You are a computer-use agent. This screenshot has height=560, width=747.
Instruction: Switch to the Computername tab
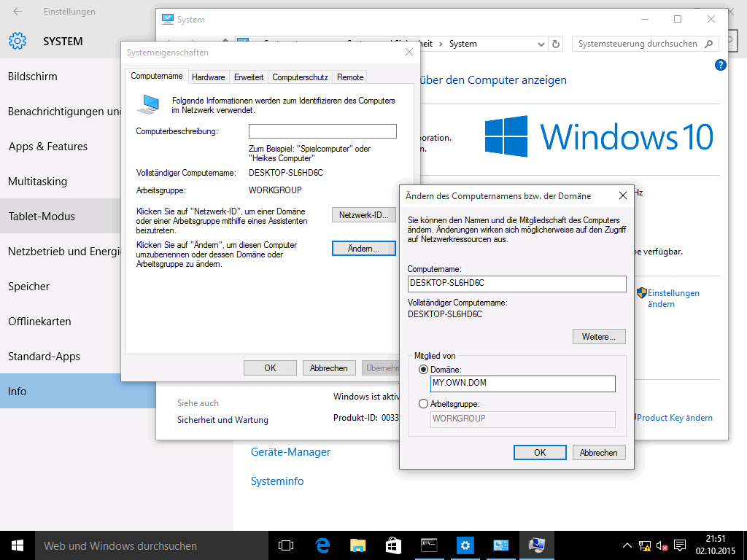(157, 76)
